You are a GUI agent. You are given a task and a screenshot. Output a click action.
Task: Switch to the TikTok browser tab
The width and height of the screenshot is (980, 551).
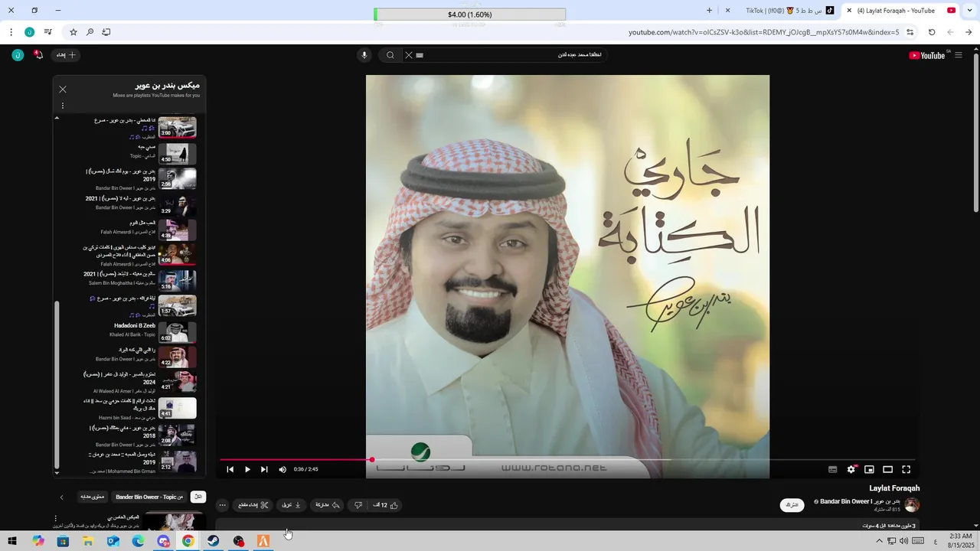(782, 11)
